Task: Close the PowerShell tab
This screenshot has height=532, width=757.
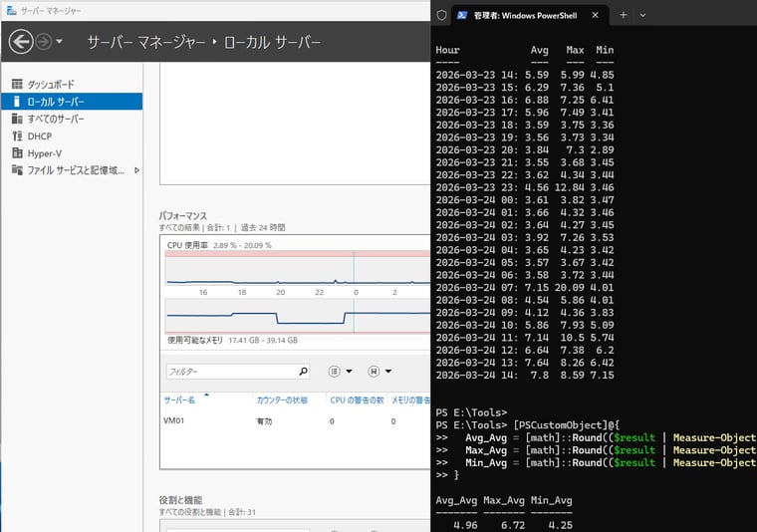Action: point(596,15)
